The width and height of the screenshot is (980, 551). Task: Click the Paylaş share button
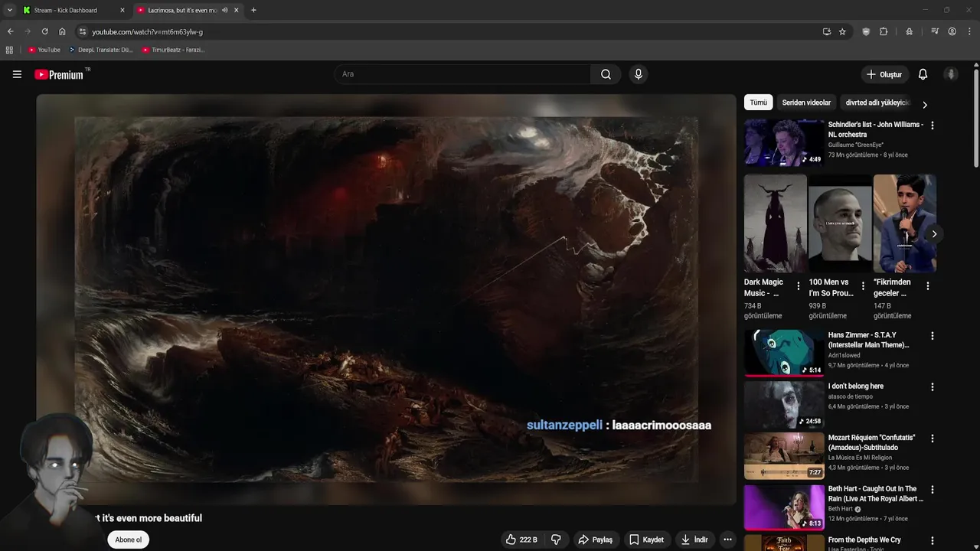(595, 540)
